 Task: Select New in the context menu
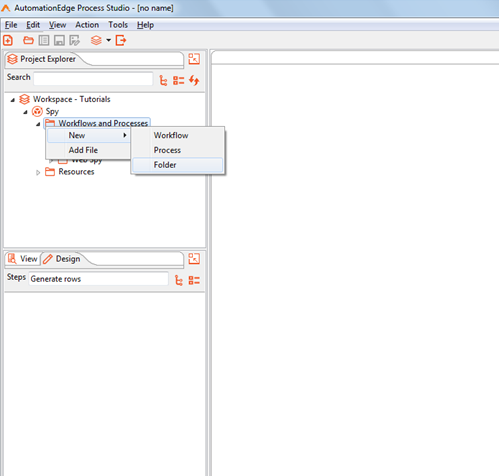pos(88,135)
